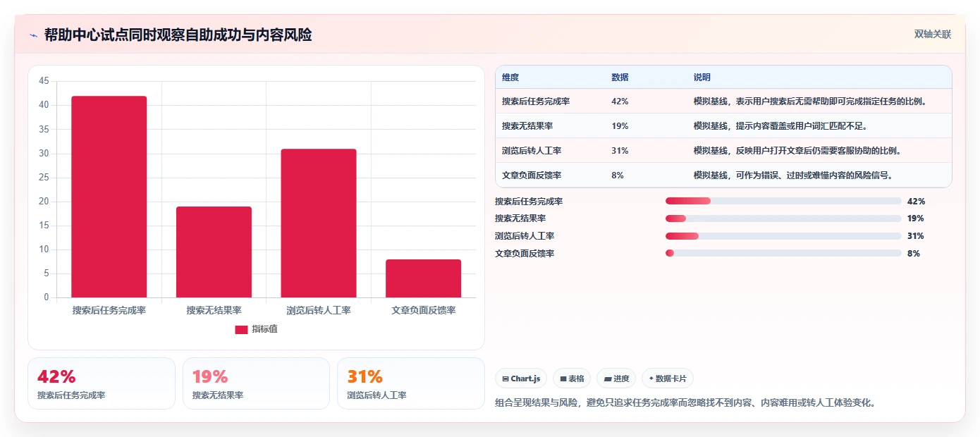Click the 8% value in table
Screen dimensions: 980x437
tap(618, 176)
